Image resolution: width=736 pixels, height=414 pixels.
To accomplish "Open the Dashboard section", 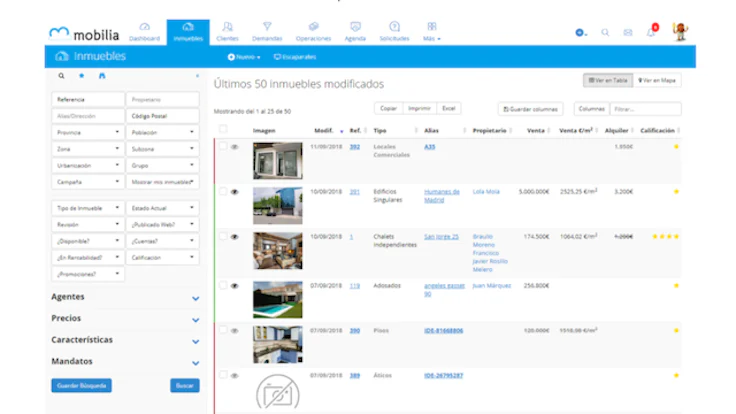I will coord(145,32).
